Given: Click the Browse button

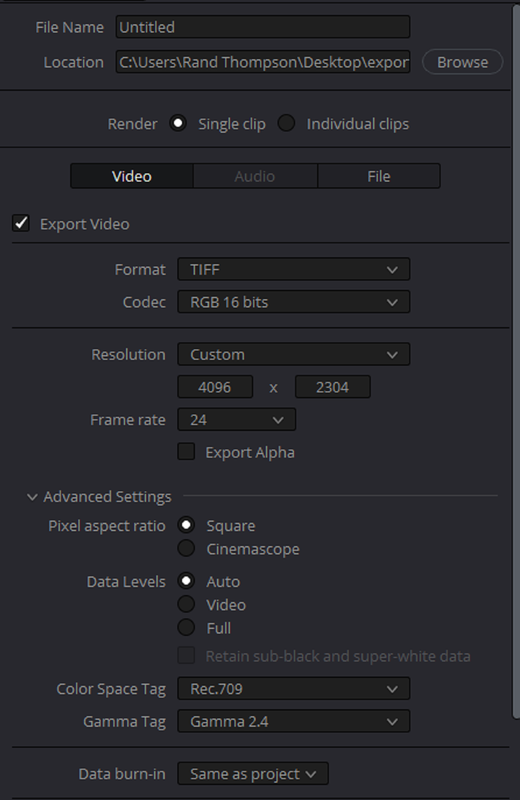Looking at the screenshot, I should coord(462,62).
